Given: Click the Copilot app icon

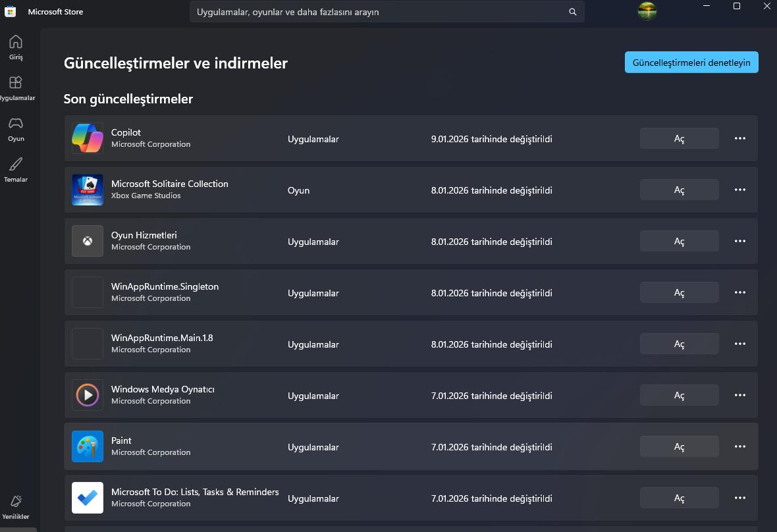Looking at the screenshot, I should pyautogui.click(x=88, y=139).
